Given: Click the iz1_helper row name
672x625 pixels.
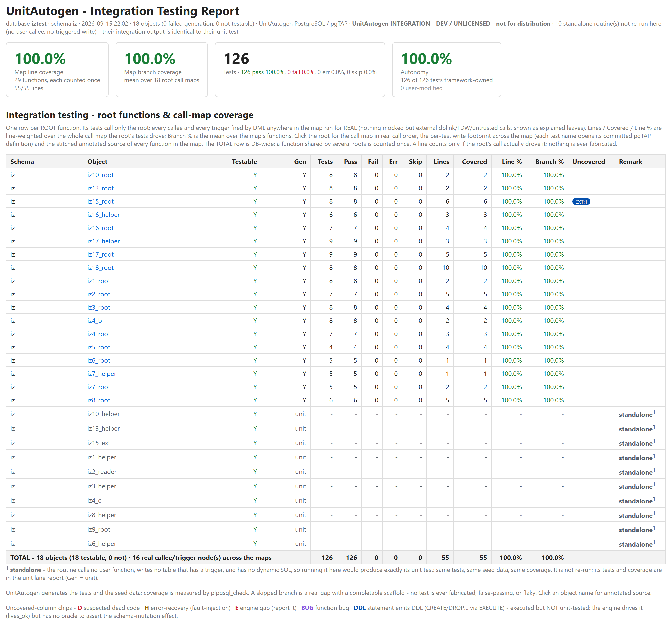Looking at the screenshot, I should pyautogui.click(x=102, y=457).
